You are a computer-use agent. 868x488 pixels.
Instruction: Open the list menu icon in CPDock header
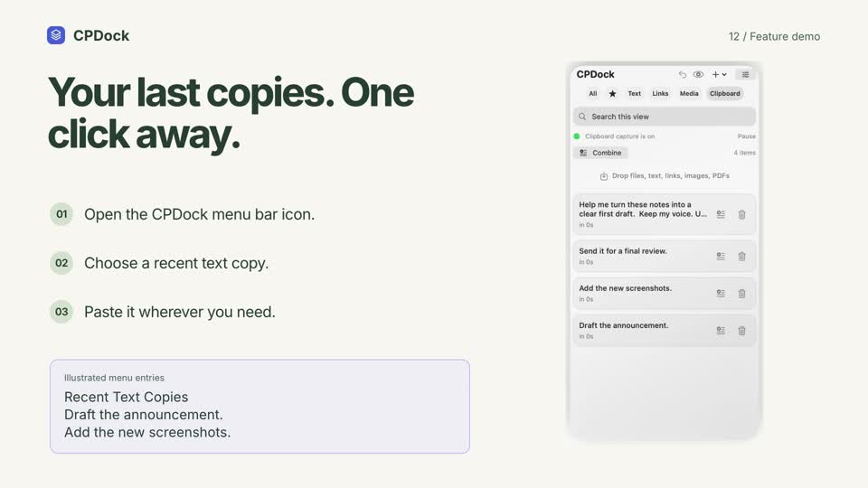coord(746,75)
